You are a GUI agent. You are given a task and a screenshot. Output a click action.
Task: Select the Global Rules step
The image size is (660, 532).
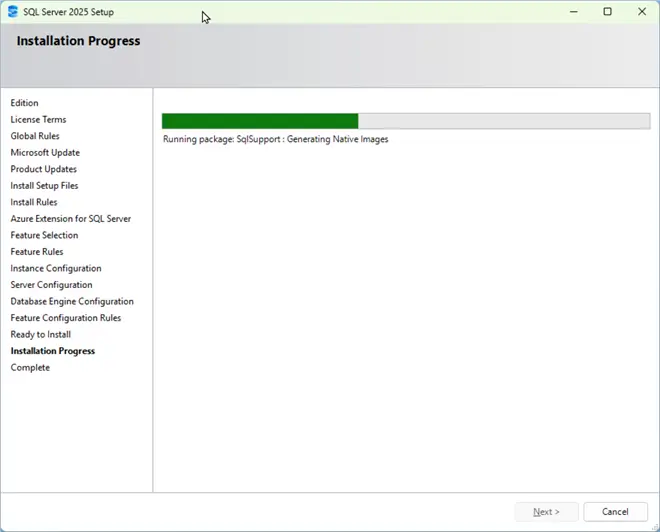35,136
